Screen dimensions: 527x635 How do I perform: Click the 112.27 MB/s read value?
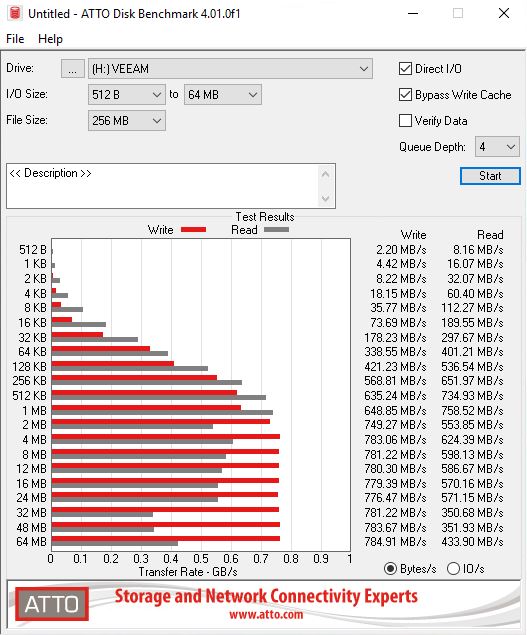(472, 308)
